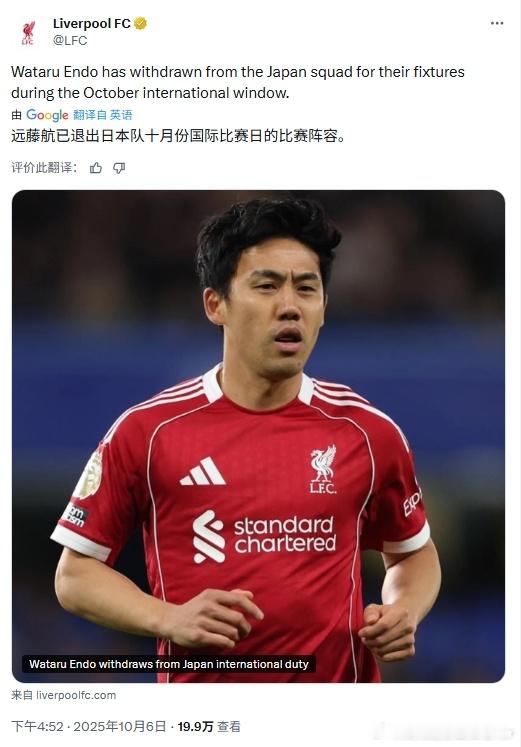The width and height of the screenshot is (521, 747).
Task: Open the three-dot more options menu
Action: 497,23
